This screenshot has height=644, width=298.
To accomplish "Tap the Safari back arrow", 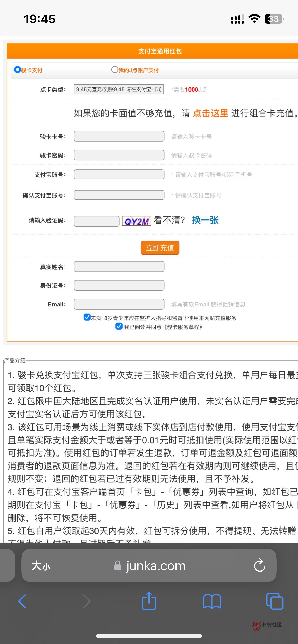I will tap(22, 601).
